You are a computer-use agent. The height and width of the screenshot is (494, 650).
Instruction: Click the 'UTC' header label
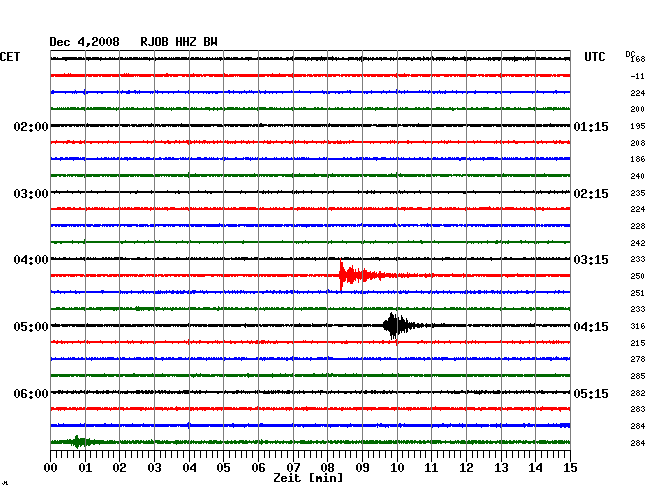tap(594, 57)
